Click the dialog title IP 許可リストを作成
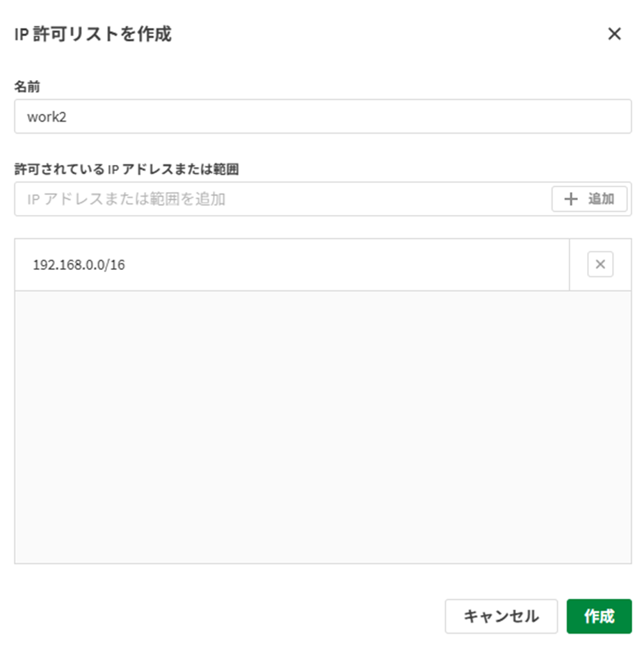Image resolution: width=644 pixels, height=649 pixels. (92, 34)
